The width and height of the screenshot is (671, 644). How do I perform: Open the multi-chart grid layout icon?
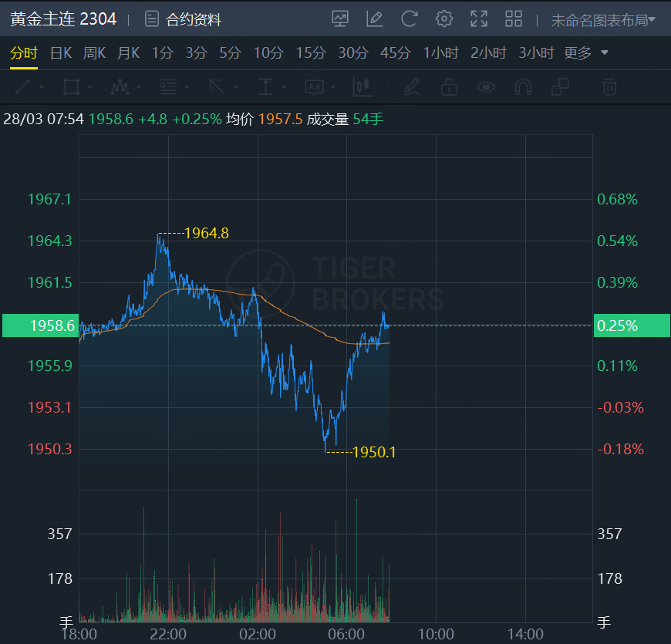pos(513,19)
